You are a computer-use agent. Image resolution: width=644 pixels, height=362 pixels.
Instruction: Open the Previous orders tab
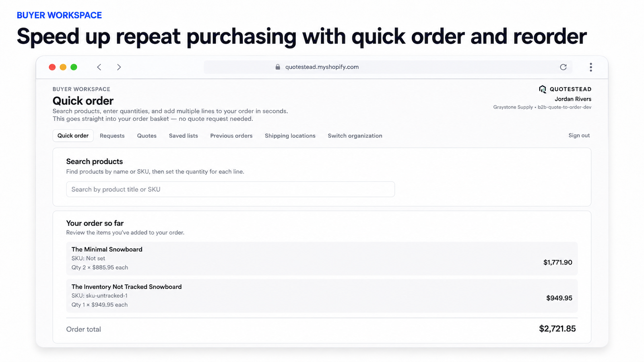point(231,136)
